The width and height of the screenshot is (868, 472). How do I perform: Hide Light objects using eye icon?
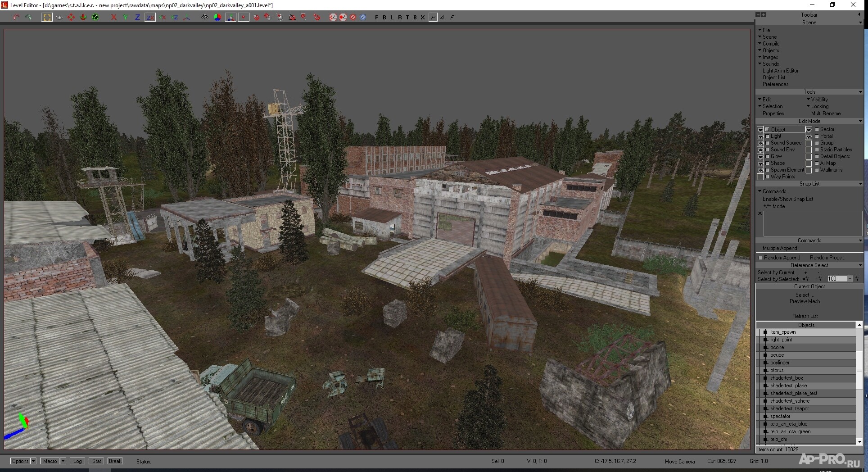[760, 136]
